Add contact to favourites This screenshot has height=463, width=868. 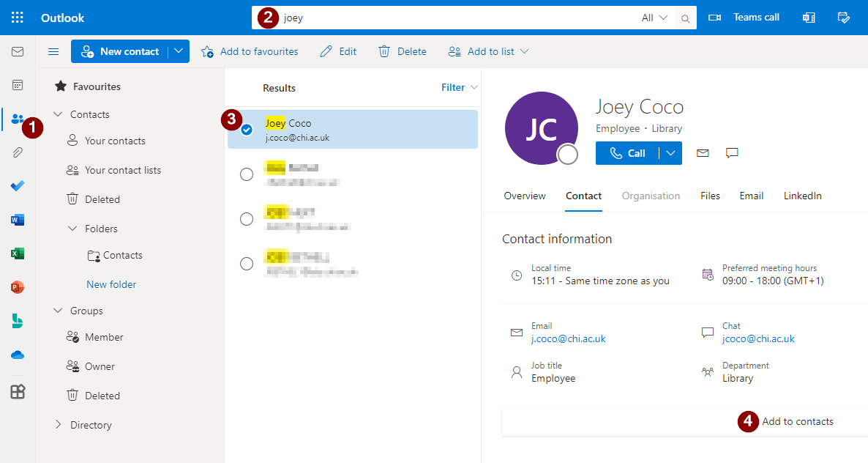click(250, 51)
